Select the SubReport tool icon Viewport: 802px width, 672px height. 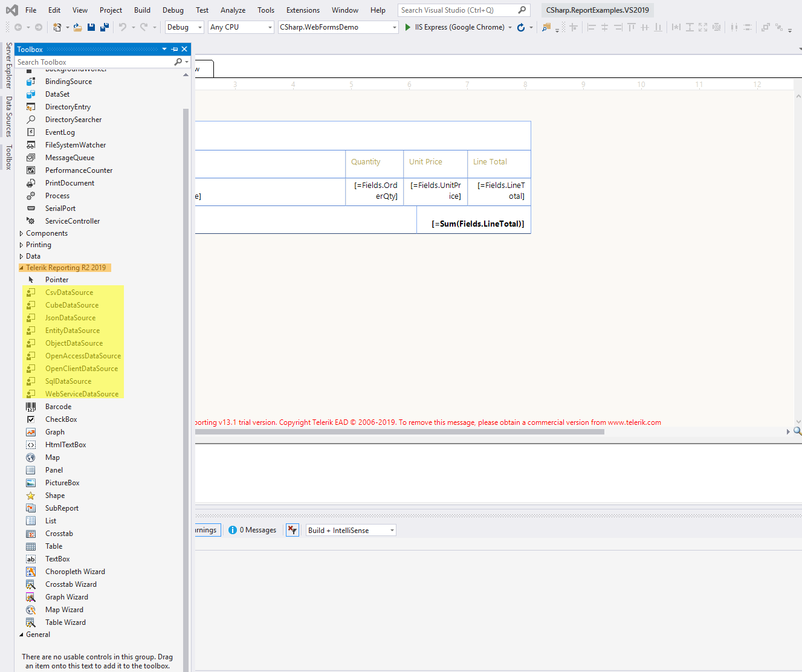pyautogui.click(x=31, y=508)
